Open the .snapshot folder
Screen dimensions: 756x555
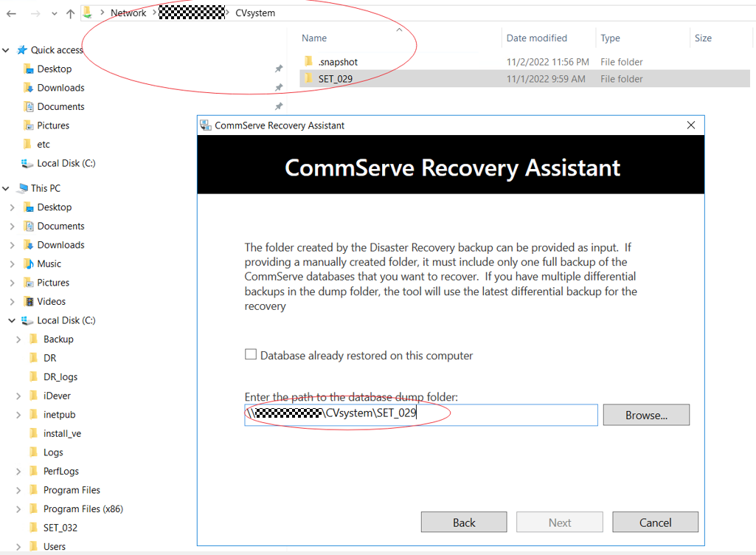pos(338,62)
